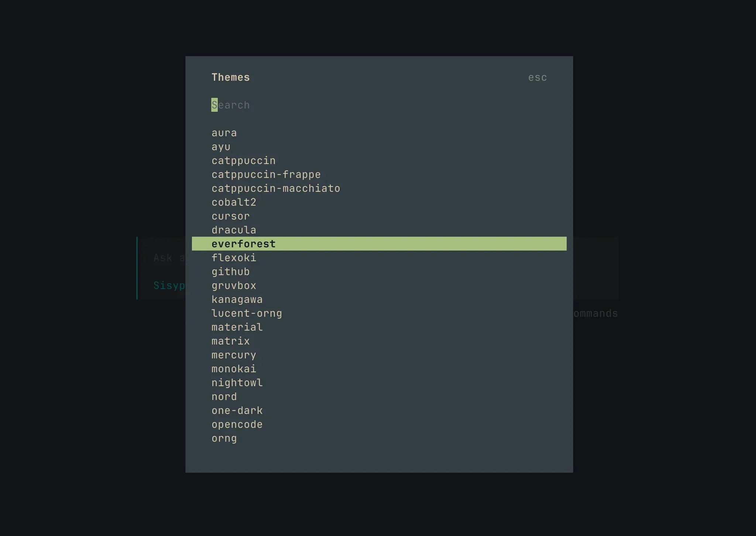This screenshot has width=756, height=536.
Task: Select the kanagawa theme
Action: (x=237, y=300)
